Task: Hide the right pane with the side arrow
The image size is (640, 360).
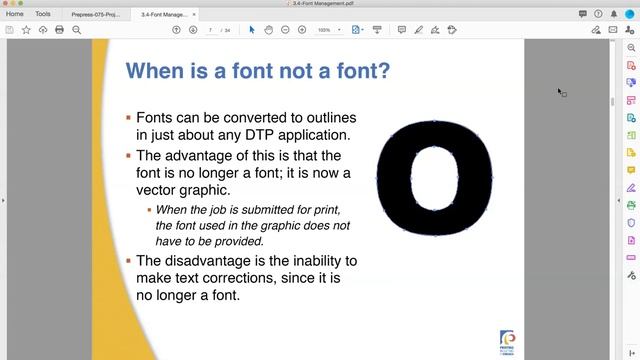Action: click(618, 200)
